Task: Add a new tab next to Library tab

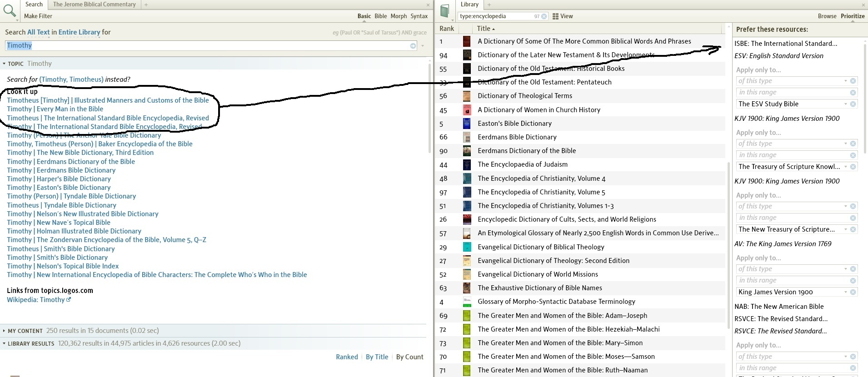Action: pyautogui.click(x=489, y=5)
